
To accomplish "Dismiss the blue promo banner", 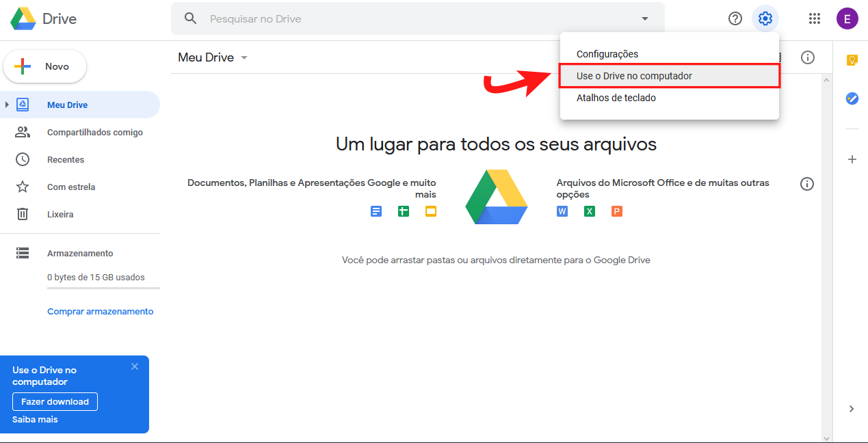I will coord(135,366).
